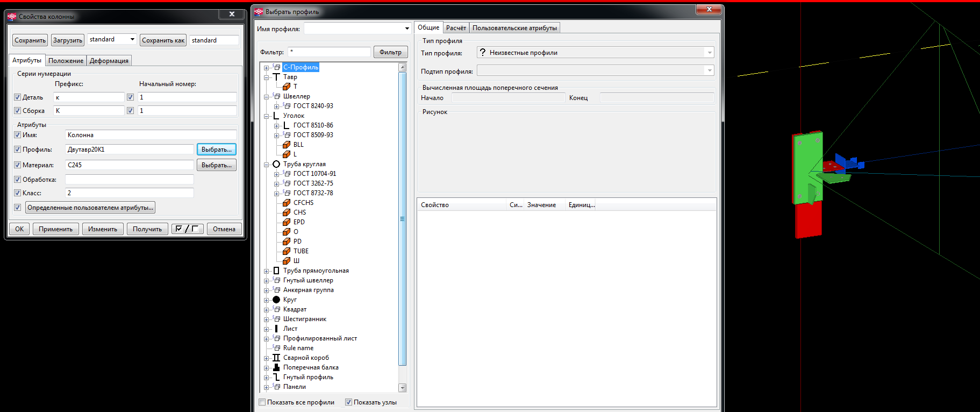Viewport: 980px width, 412px height.
Task: Toggle the Деталь prefix checkbox
Action: [18, 97]
